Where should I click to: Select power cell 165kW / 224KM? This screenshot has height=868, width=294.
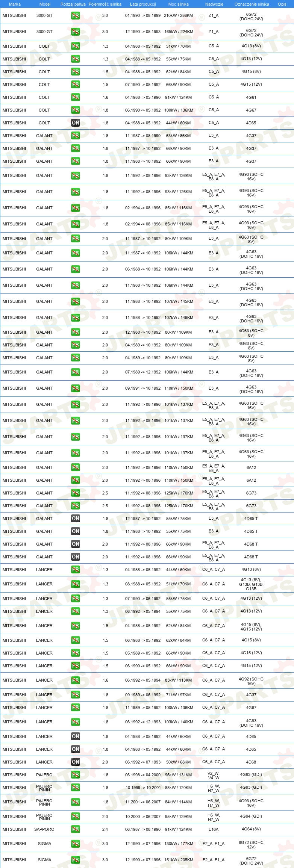[179, 32]
